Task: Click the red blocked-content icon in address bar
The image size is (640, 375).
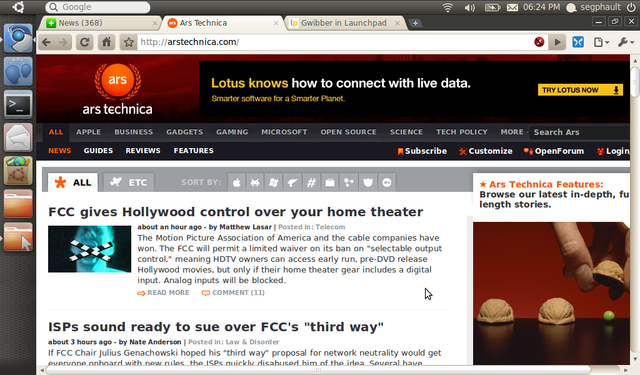Action: tap(539, 42)
